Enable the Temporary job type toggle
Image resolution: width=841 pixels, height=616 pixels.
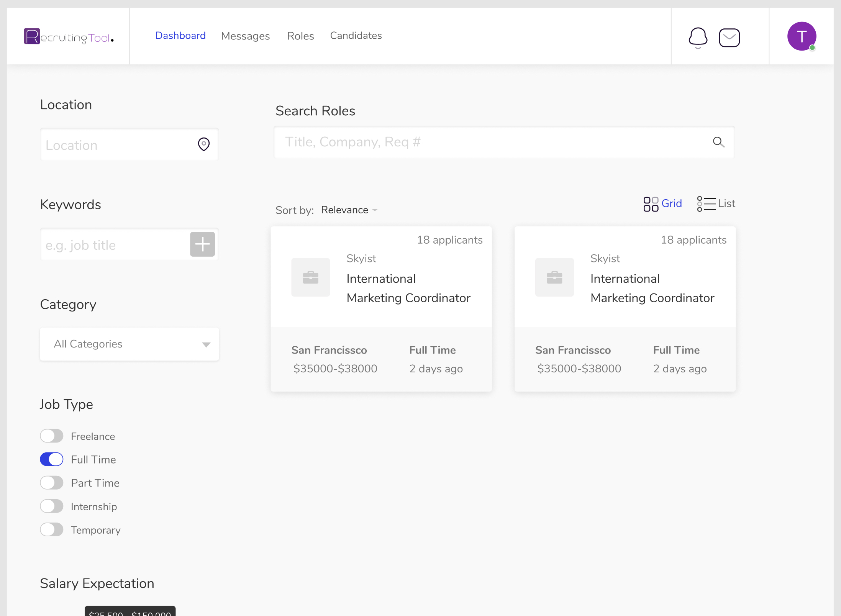click(x=52, y=529)
